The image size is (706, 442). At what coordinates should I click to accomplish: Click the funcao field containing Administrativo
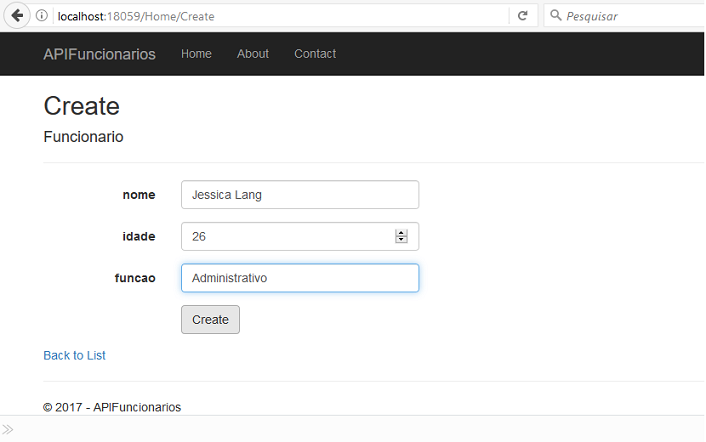click(300, 278)
